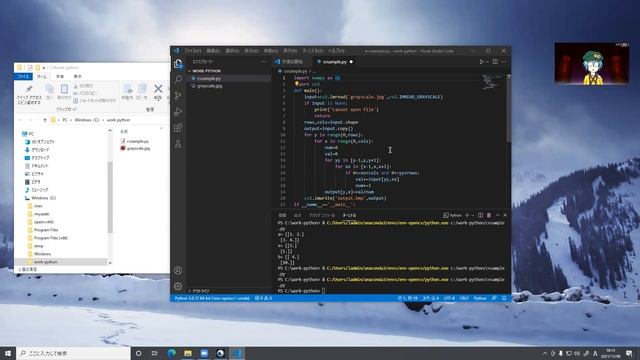Image resolution: width=640 pixels, height=360 pixels.
Task: Switch to the cvsample.py editor tab
Action: point(335,62)
